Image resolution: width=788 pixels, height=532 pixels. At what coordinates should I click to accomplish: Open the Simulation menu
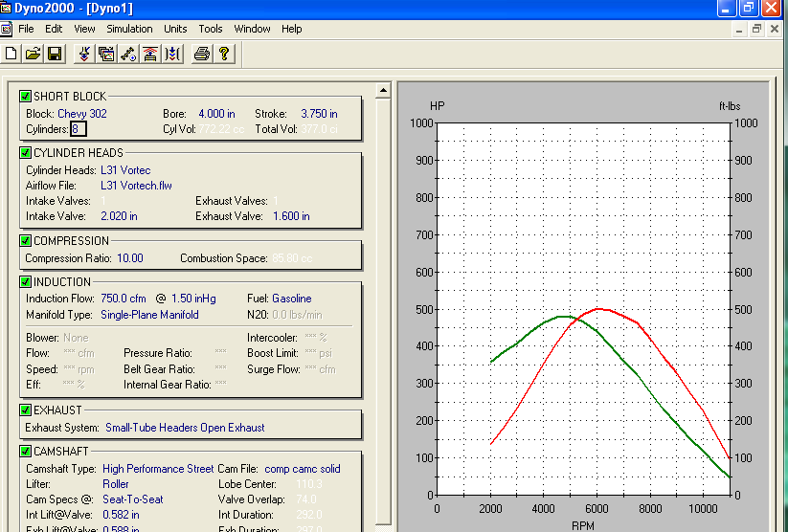[129, 29]
